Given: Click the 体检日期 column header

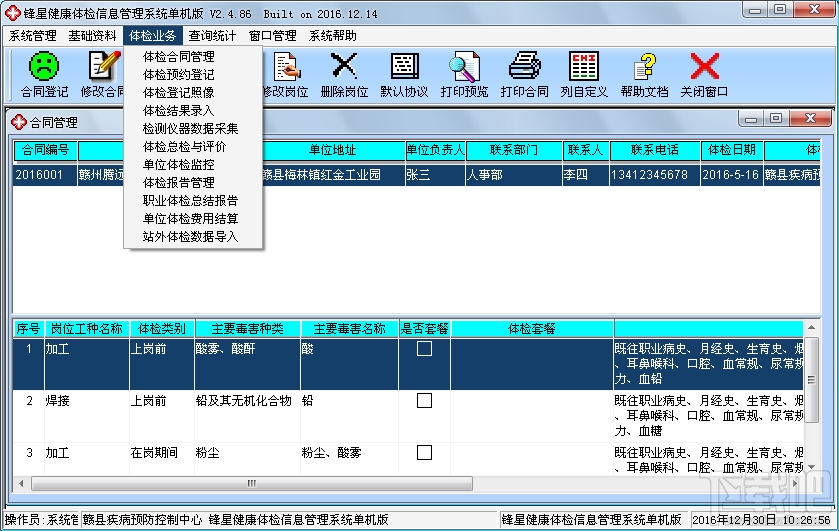Looking at the screenshot, I should point(732,150).
